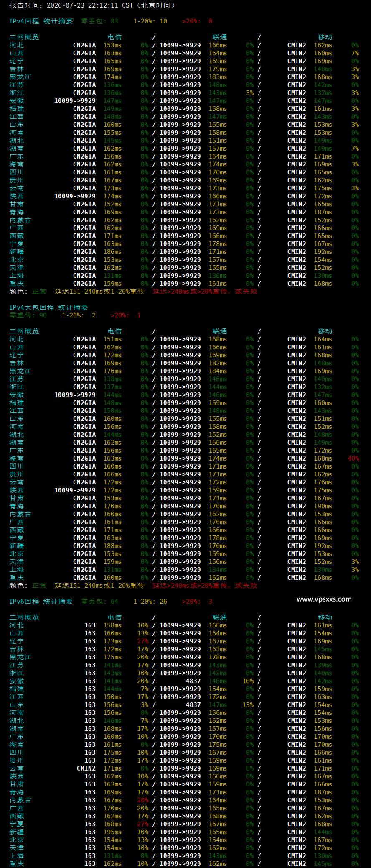
Task: Click 湖南 mobile loss "7%" in IPv4回程
Action: click(355, 149)
